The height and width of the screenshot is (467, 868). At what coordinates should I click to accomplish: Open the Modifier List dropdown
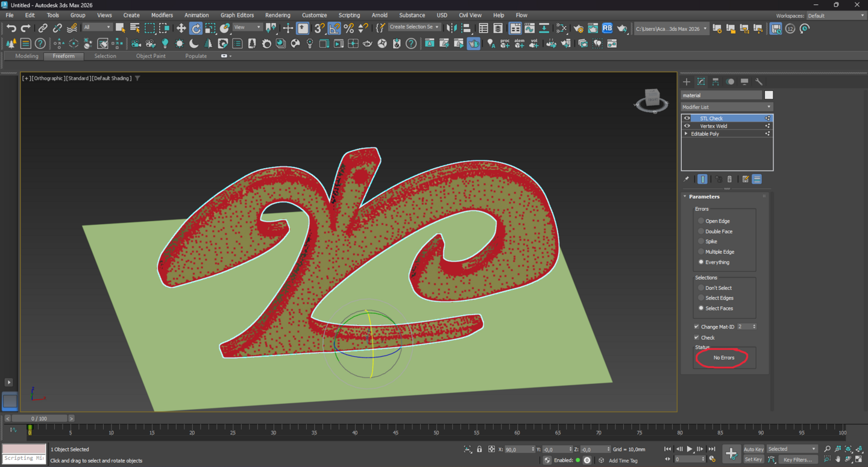tap(726, 107)
